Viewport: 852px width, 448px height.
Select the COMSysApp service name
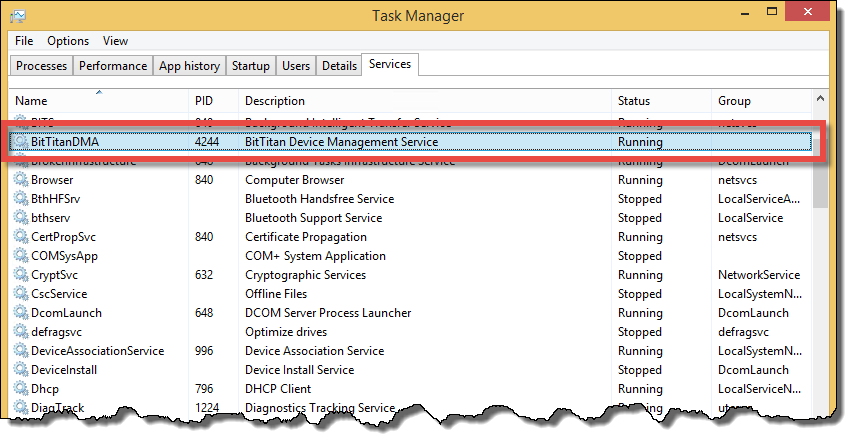point(64,256)
